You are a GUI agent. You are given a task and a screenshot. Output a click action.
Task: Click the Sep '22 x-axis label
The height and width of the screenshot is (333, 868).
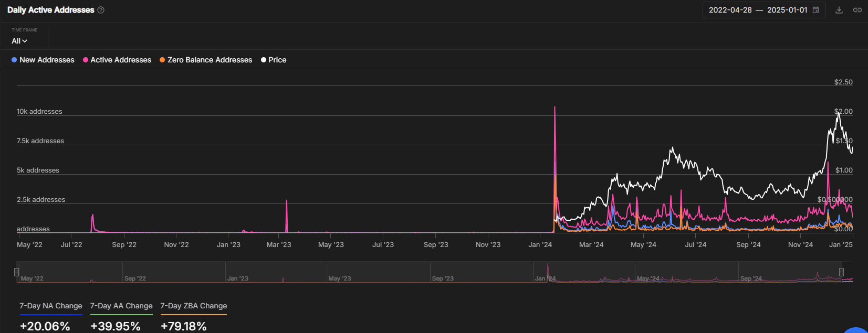(124, 245)
